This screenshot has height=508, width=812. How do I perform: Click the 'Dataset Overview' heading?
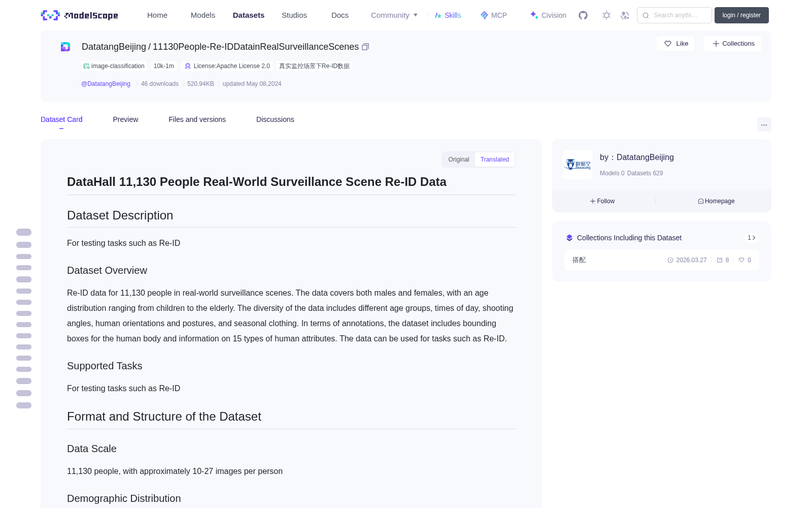tap(107, 270)
